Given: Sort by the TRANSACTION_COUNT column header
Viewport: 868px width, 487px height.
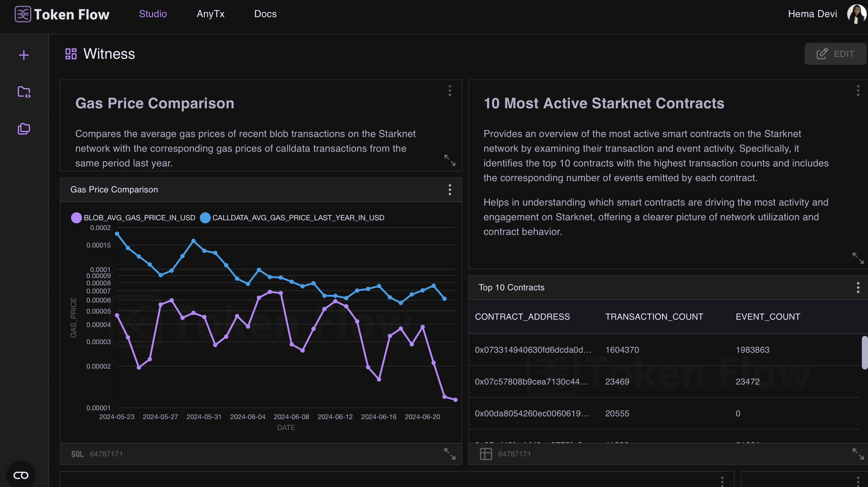Looking at the screenshot, I should point(654,317).
